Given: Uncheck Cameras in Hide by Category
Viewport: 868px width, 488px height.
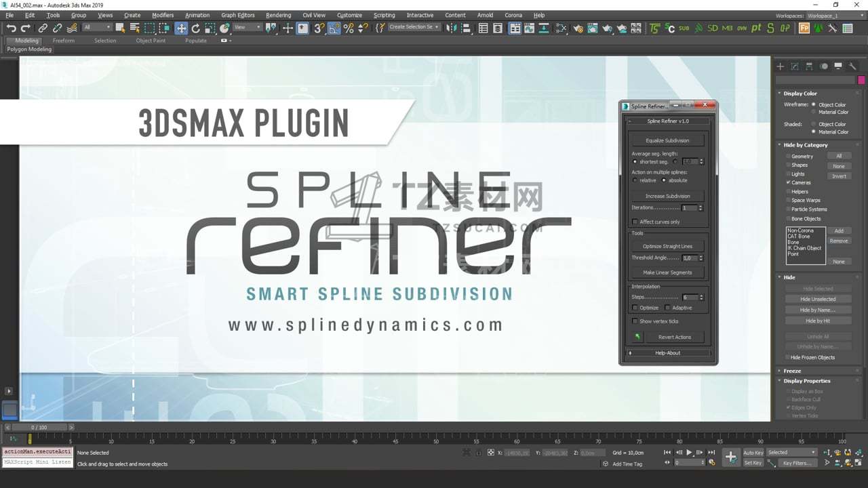Looking at the screenshot, I should (x=788, y=182).
